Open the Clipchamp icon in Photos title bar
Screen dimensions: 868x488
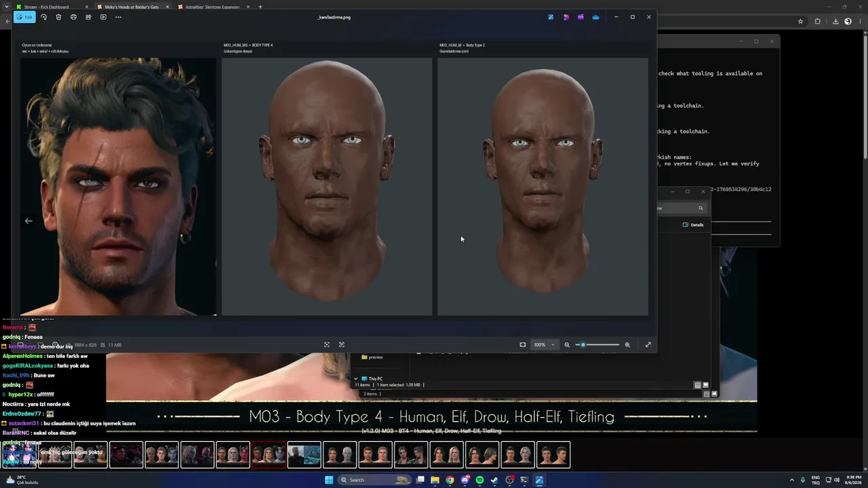coord(580,17)
